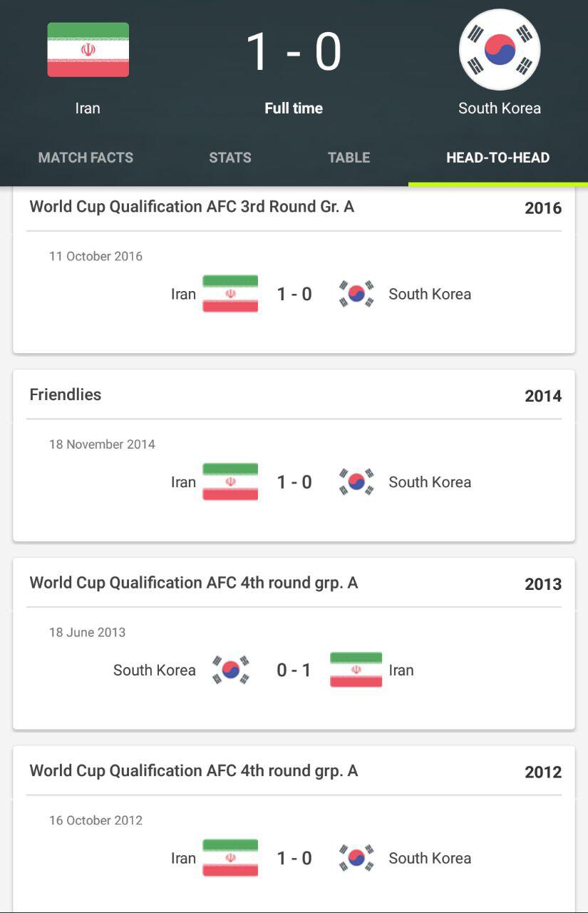Open the Stats tab
588x913 pixels.
[x=230, y=158]
